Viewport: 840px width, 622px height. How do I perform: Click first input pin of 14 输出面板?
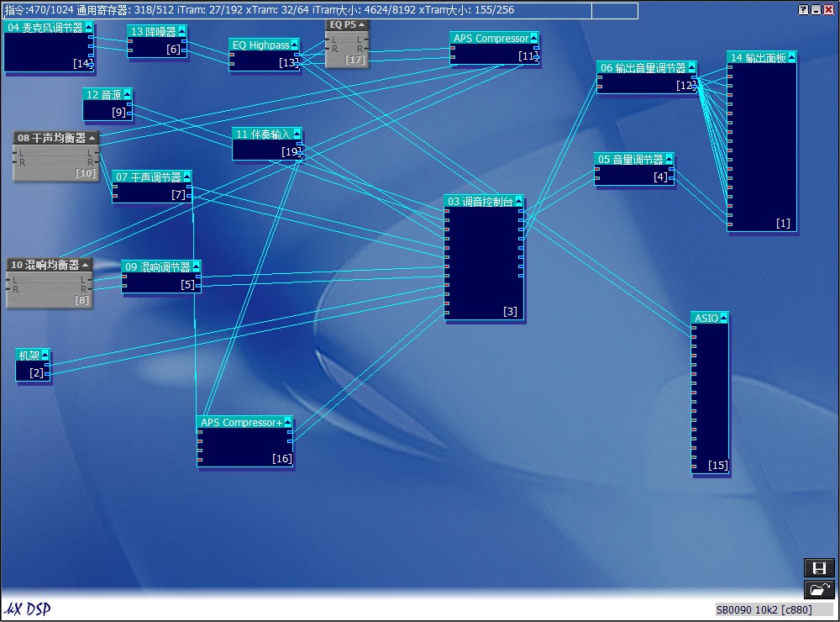pyautogui.click(x=730, y=67)
